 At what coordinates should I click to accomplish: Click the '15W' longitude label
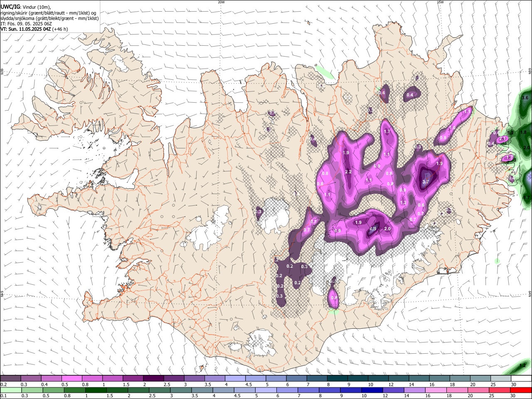pos(440,2)
